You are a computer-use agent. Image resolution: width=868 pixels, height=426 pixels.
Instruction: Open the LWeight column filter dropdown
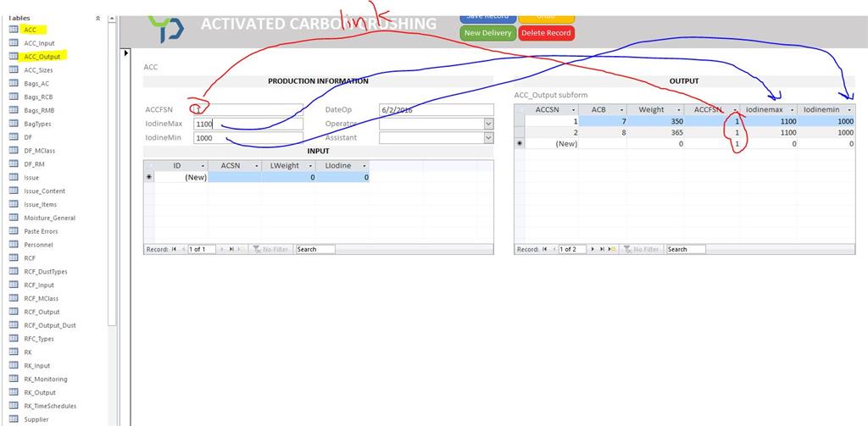[x=312, y=166]
